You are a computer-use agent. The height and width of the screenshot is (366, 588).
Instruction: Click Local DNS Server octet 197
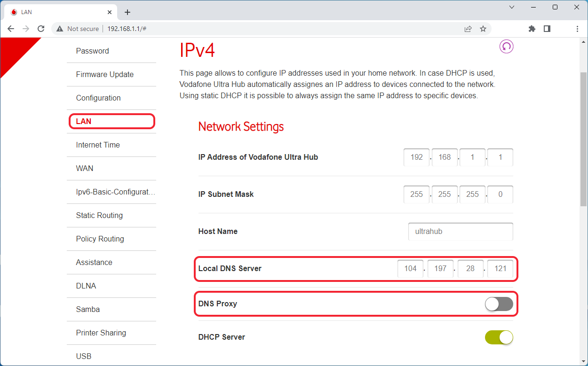pos(440,269)
